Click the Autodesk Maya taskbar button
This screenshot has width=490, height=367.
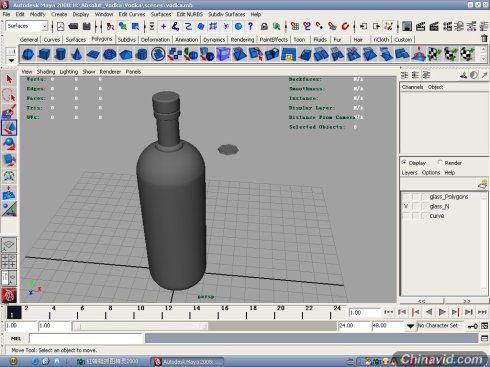[x=187, y=361]
